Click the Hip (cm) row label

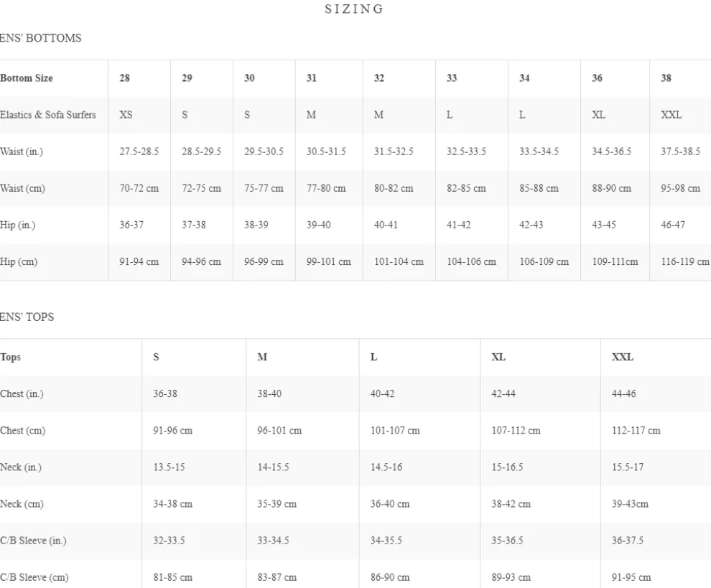point(19,262)
